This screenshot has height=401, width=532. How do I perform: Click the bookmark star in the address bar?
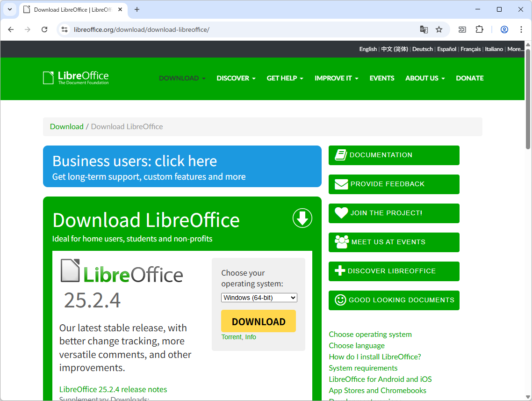(439, 29)
